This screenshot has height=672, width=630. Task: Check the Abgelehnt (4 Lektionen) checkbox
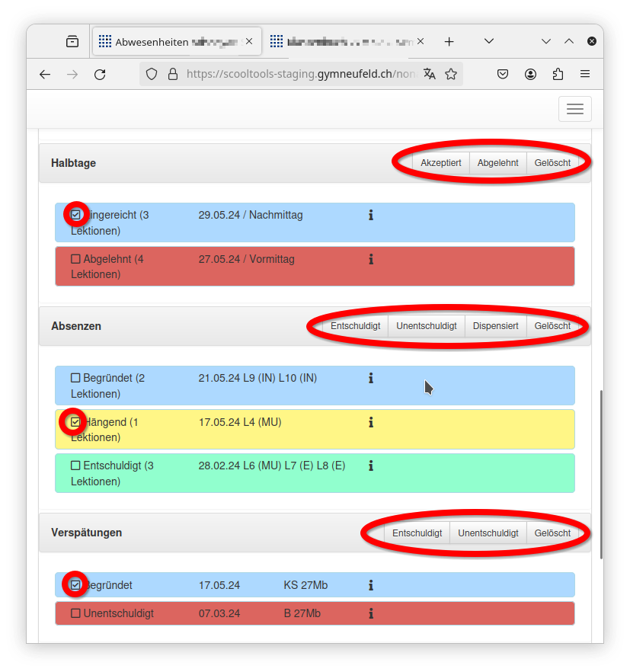tap(75, 259)
